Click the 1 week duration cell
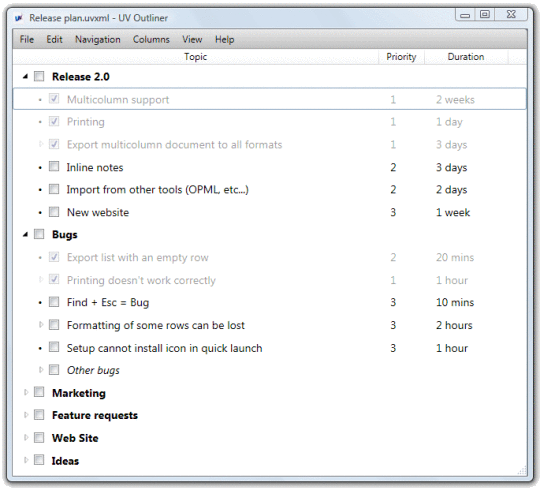This screenshot has width=540, height=490. [x=453, y=212]
